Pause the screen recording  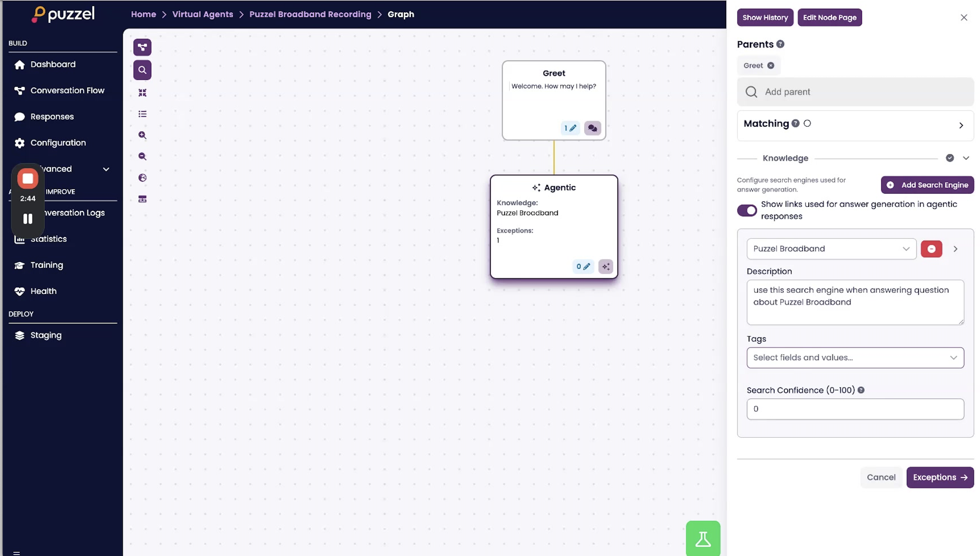(x=27, y=219)
